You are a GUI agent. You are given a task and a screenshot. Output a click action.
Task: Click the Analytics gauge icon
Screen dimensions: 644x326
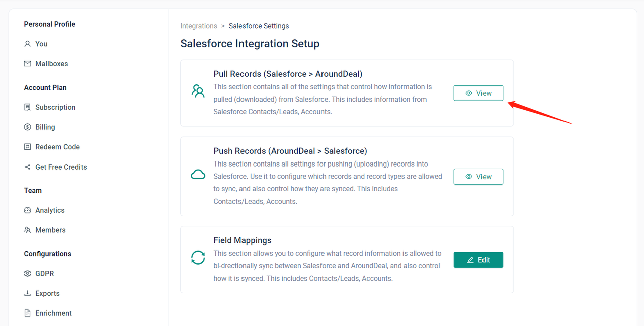click(28, 210)
